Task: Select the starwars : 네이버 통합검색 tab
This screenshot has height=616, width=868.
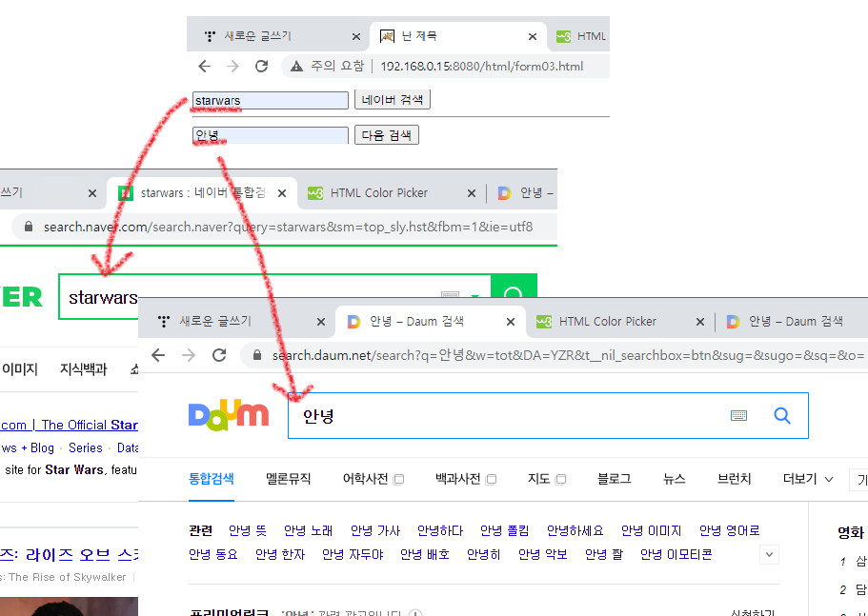Action: pyautogui.click(x=201, y=193)
